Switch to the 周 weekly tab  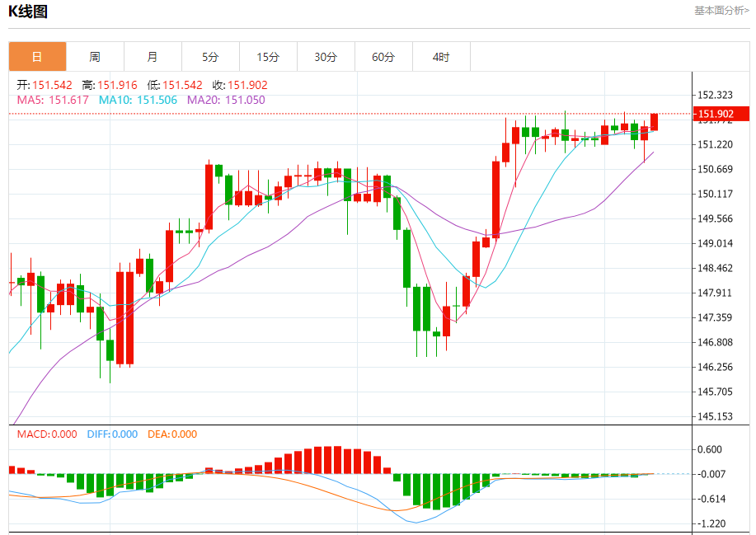coord(95,57)
